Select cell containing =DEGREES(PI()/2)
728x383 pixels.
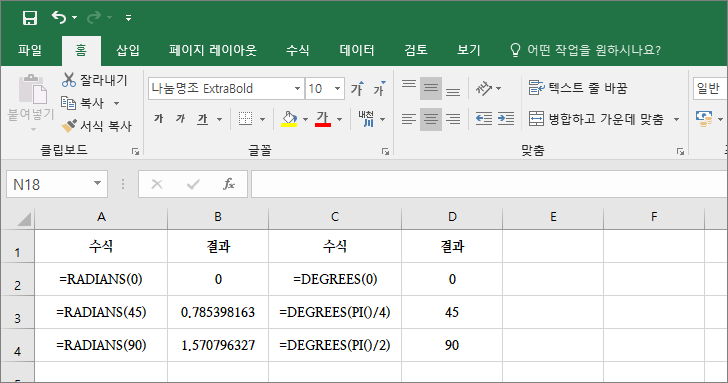[x=335, y=345]
